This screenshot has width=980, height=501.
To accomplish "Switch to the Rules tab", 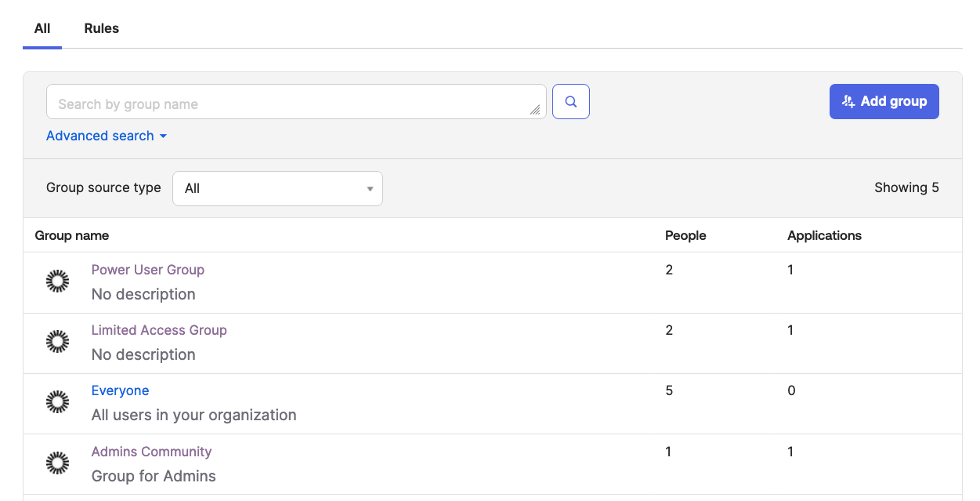I will point(101,28).
